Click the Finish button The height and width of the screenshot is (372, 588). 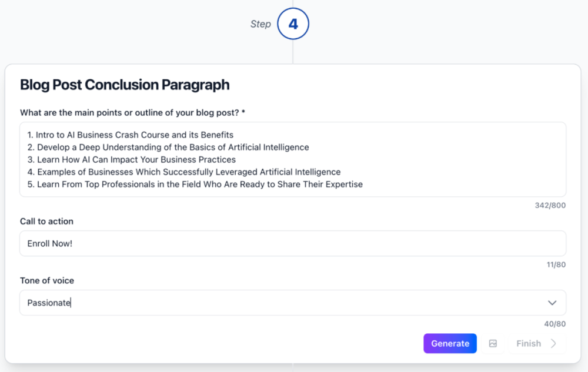click(x=529, y=344)
